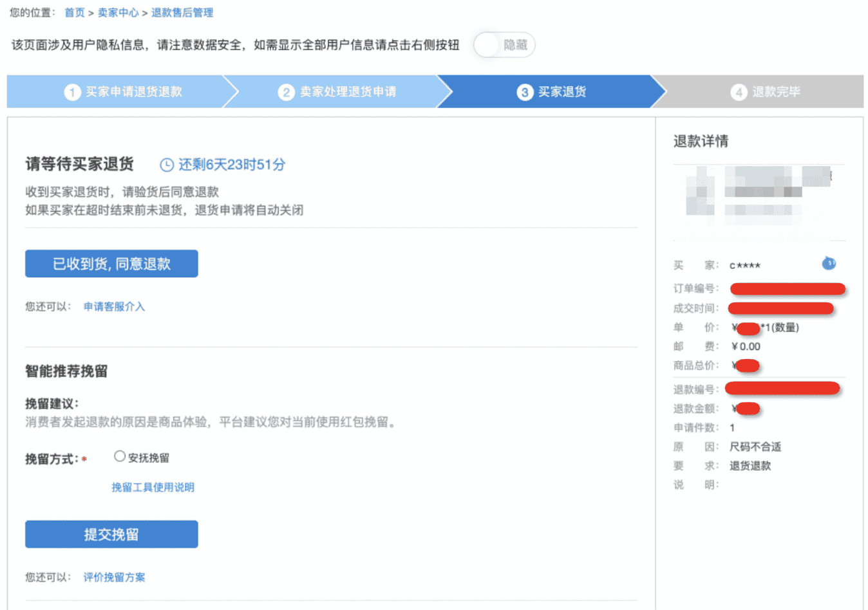Click the number 2 circle in progress bar

click(x=286, y=92)
